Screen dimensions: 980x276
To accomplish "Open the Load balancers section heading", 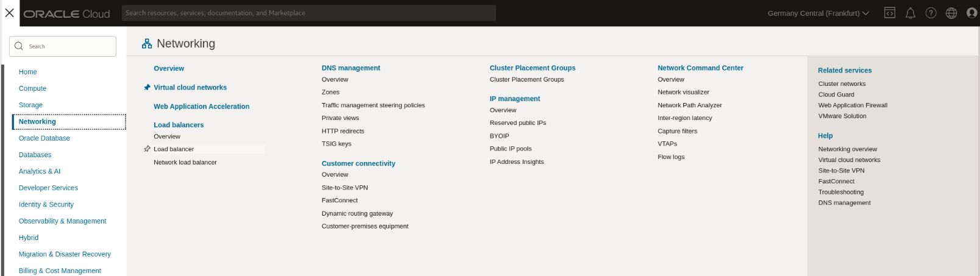I will (179, 125).
